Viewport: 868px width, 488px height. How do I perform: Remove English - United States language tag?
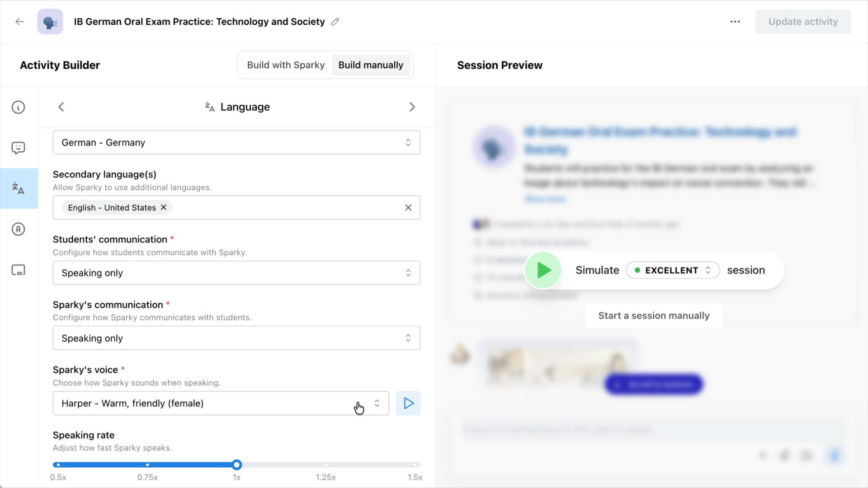(164, 207)
